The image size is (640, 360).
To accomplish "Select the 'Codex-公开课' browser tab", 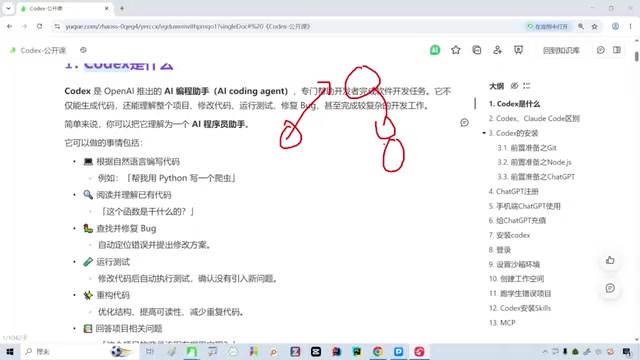I will [x=64, y=8].
